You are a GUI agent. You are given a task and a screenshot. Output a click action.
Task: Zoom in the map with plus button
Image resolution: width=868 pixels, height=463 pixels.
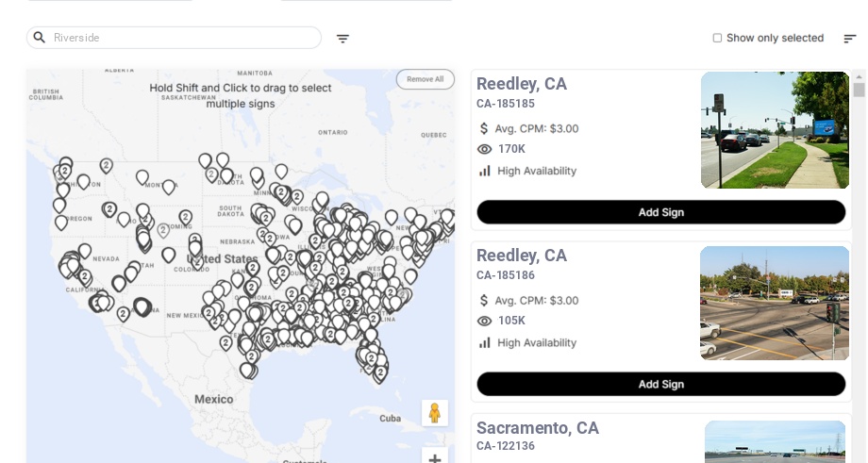434,458
